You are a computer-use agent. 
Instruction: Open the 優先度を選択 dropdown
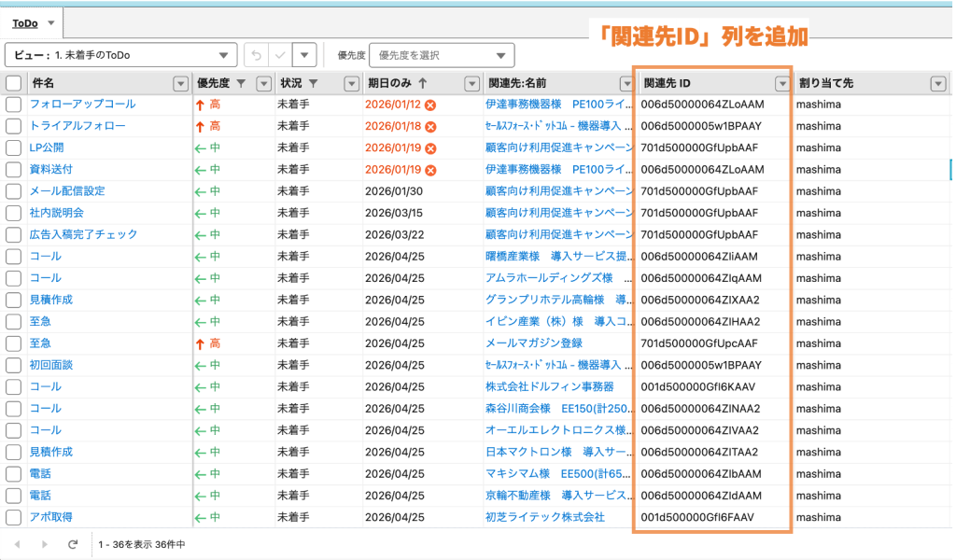[442, 55]
